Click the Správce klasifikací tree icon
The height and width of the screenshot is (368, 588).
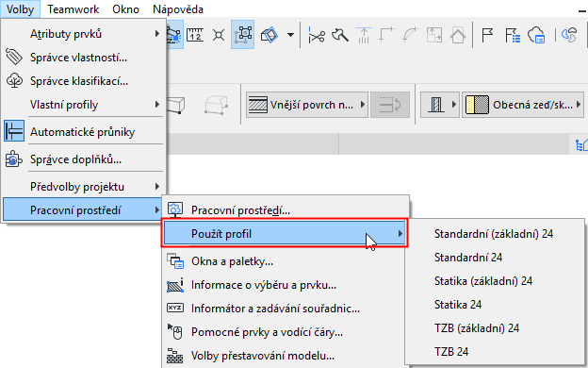coord(14,81)
